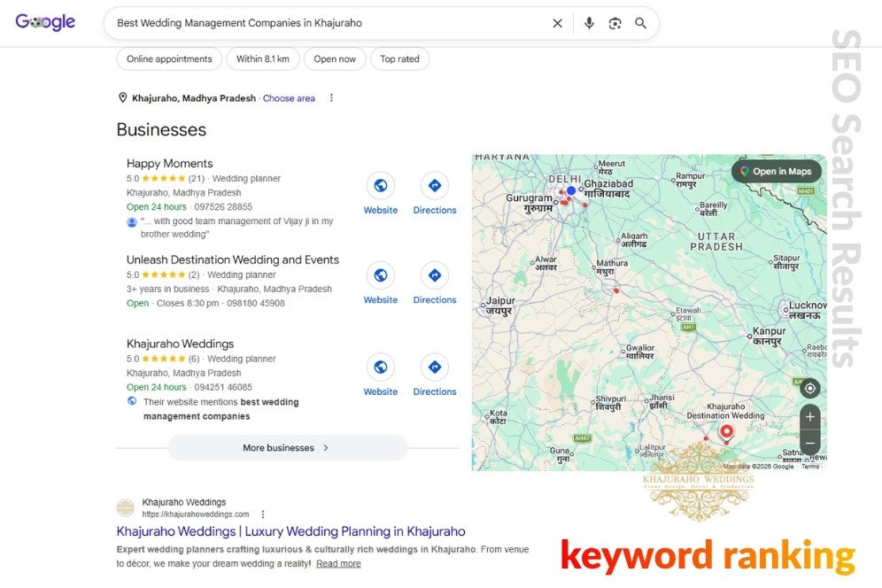This screenshot has height=588, width=882.
Task: Get directions to Unleash Destination Wedding
Action: pyautogui.click(x=434, y=275)
